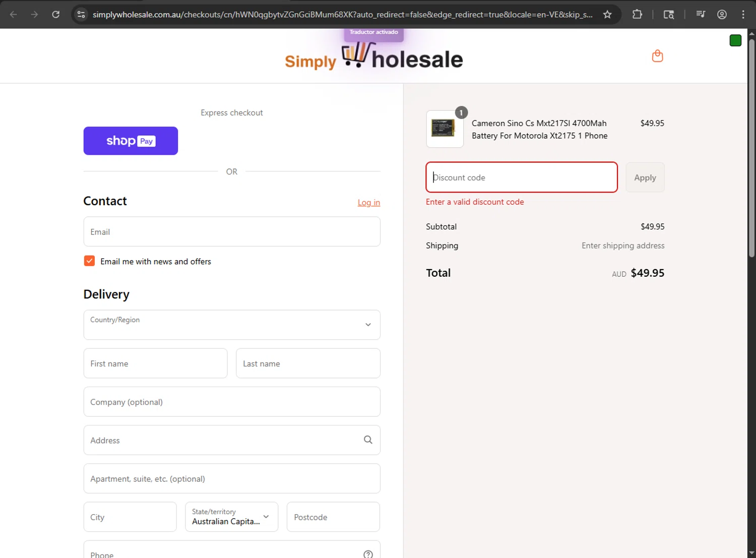The width and height of the screenshot is (756, 558).
Task: Focus the Last name field
Action: pyautogui.click(x=308, y=363)
